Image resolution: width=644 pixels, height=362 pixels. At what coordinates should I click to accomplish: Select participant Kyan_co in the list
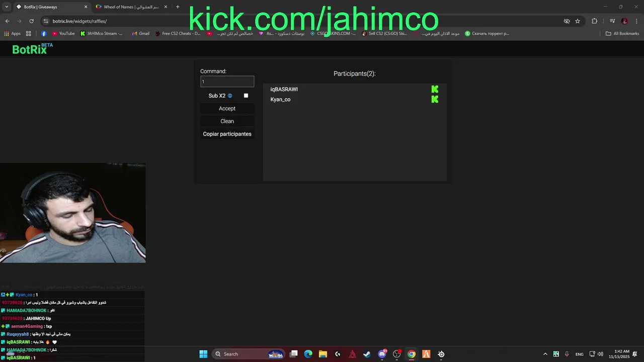pyautogui.click(x=355, y=100)
